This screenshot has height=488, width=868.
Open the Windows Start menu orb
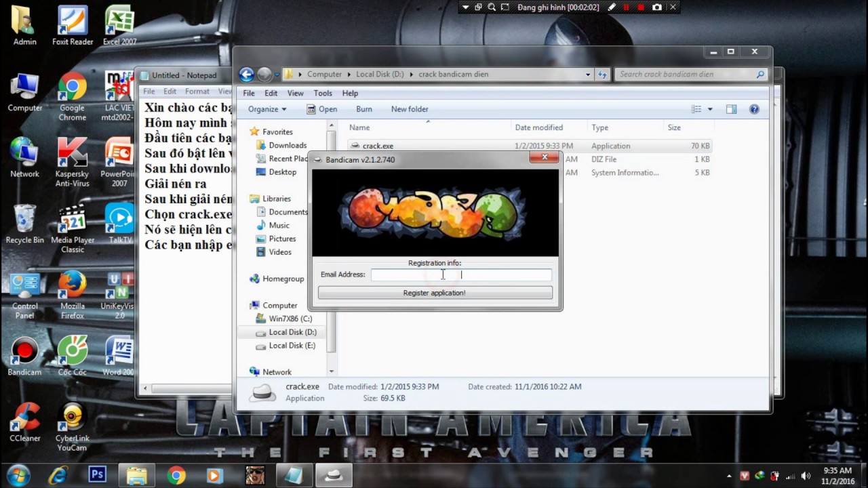pos(18,475)
